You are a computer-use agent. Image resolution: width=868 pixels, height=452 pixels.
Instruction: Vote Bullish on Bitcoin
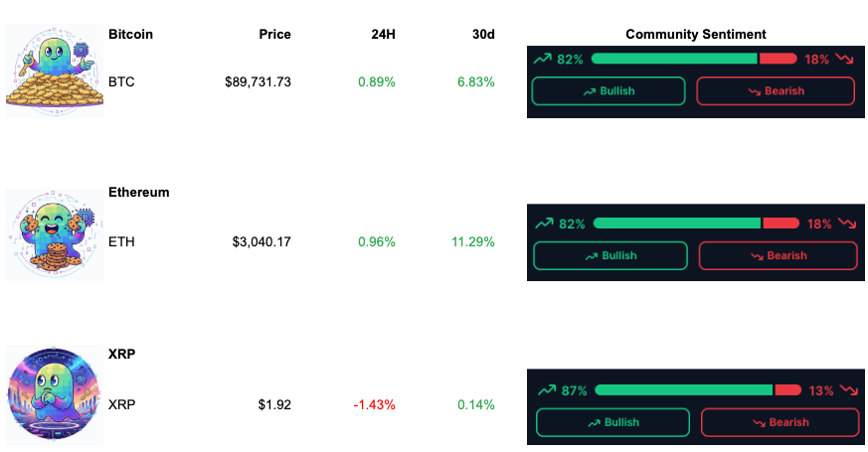pos(608,91)
